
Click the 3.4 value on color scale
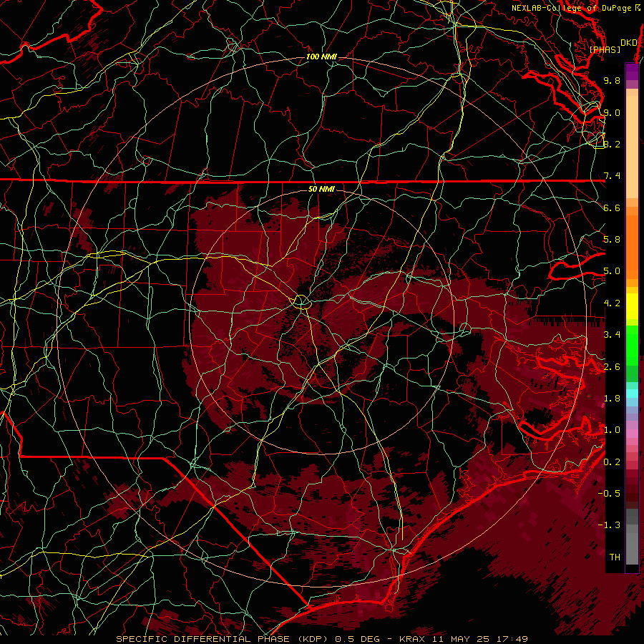tap(612, 335)
